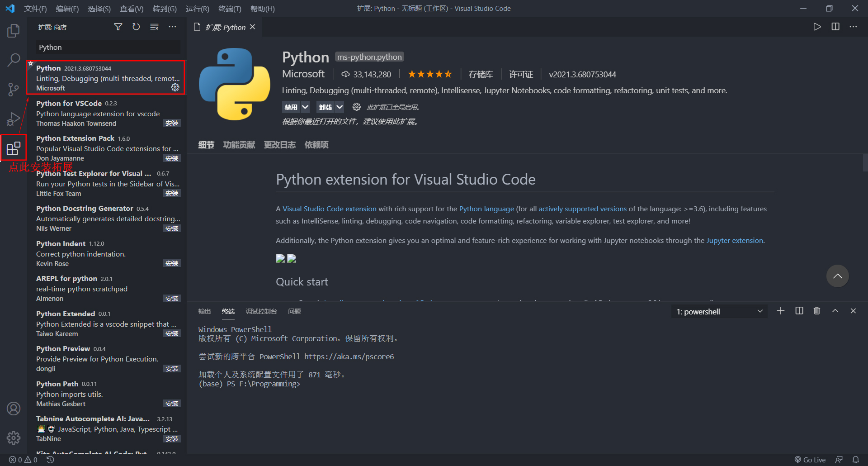This screenshot has height=466, width=868.
Task: Maximize the terminal panel size
Action: [835, 311]
